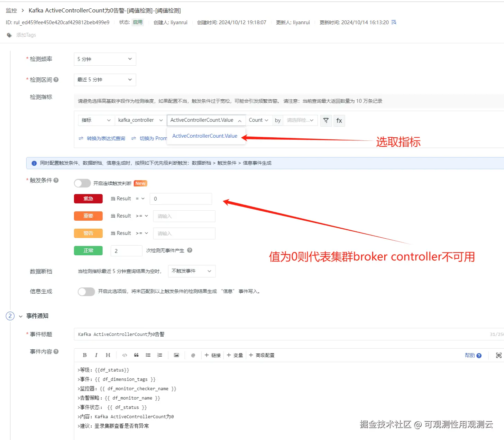Insert blockquote in editor toolbar

[136, 355]
